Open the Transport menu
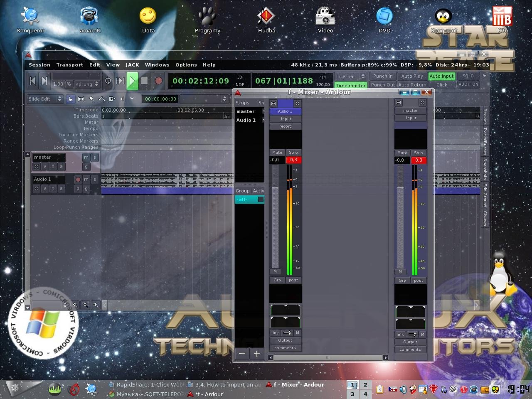 [x=70, y=65]
